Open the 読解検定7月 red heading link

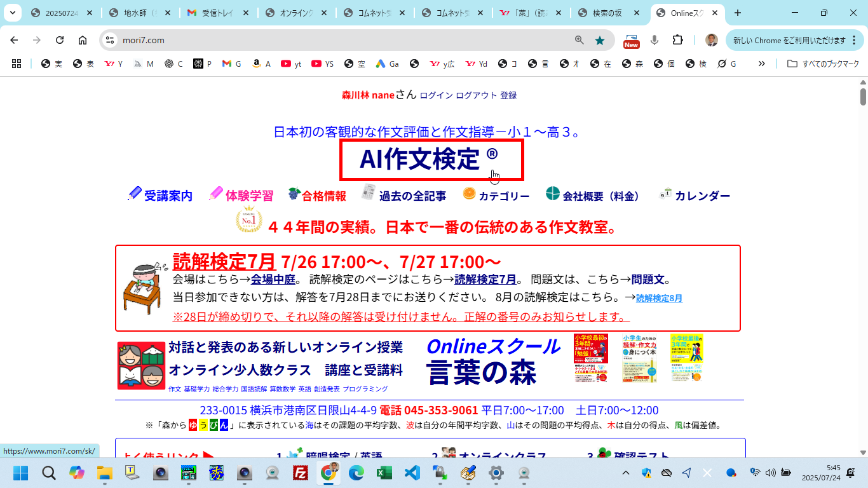point(224,261)
